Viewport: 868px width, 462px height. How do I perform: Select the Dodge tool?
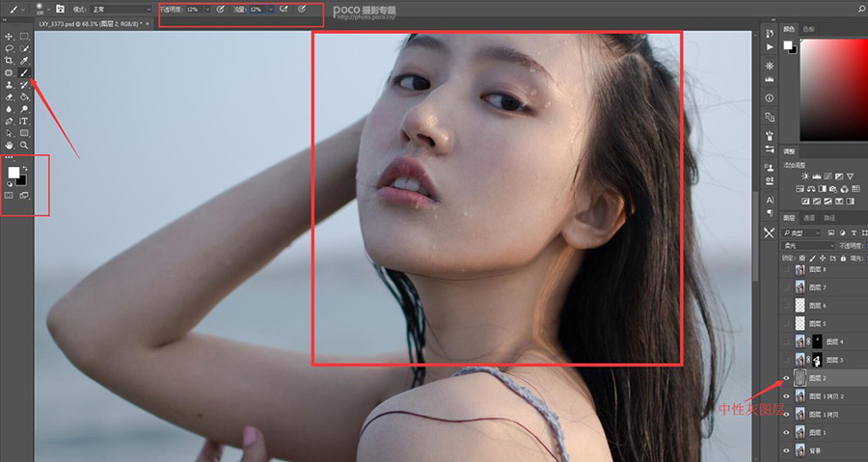pyautogui.click(x=24, y=110)
